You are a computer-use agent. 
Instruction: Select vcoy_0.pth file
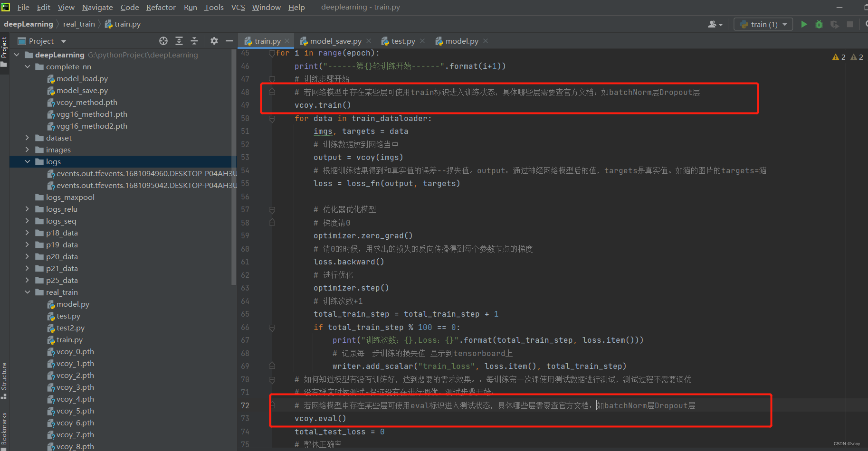(x=75, y=351)
